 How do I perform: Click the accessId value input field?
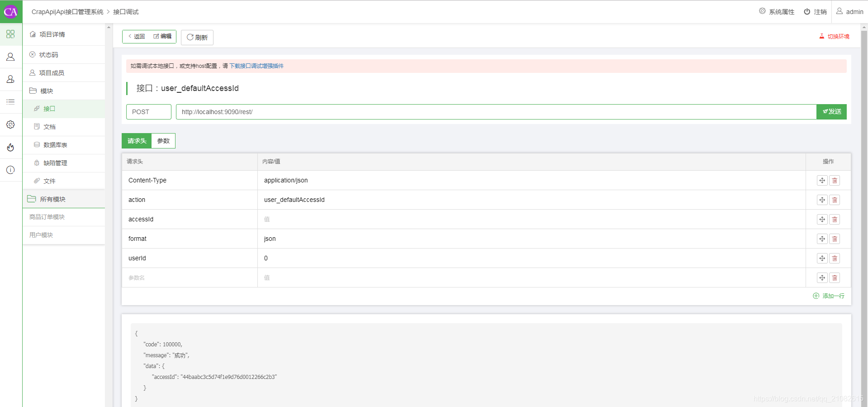pyautogui.click(x=531, y=219)
